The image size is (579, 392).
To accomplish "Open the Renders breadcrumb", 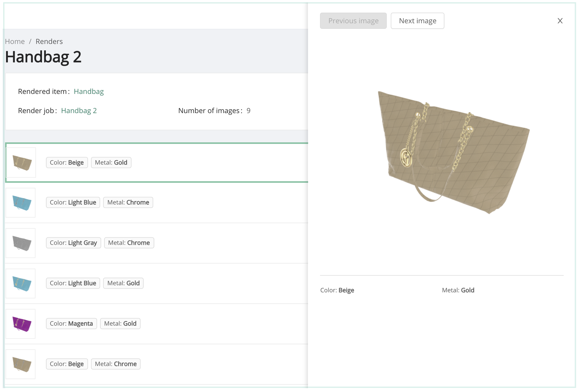I will click(49, 41).
